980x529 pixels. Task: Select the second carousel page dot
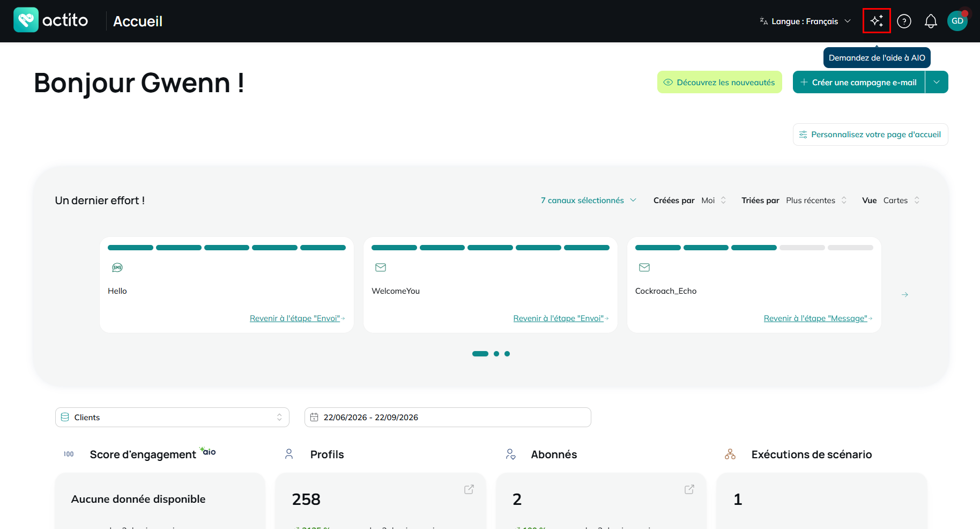(496, 354)
